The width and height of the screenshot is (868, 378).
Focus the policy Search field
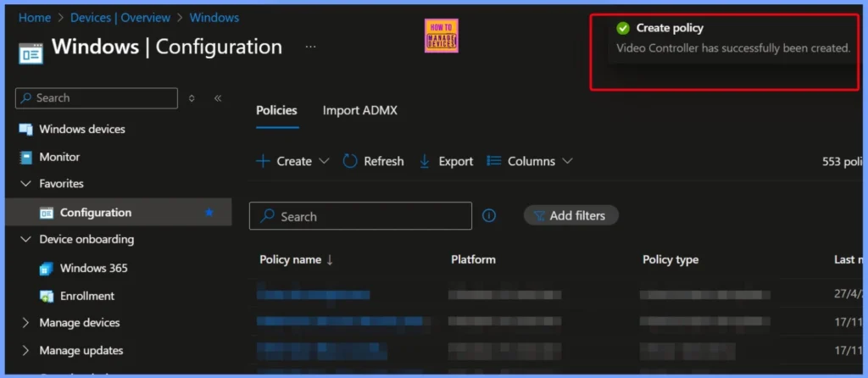360,216
